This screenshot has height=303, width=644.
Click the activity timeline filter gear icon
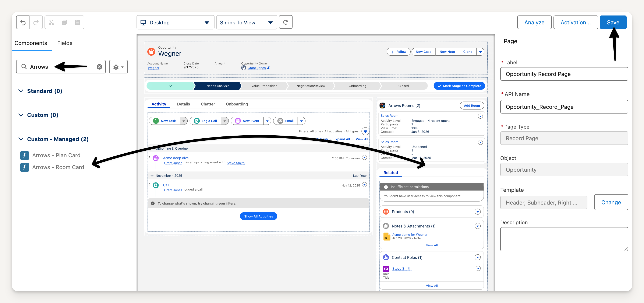pos(365,131)
